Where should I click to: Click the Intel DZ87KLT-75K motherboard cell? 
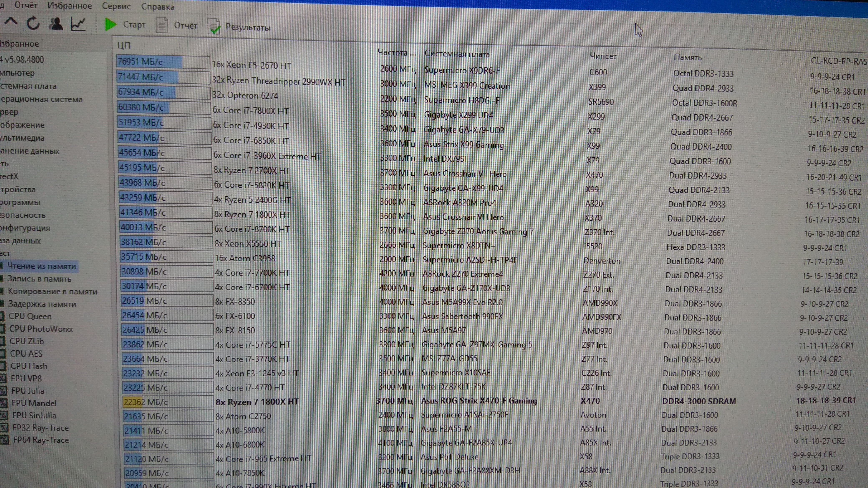tap(454, 387)
